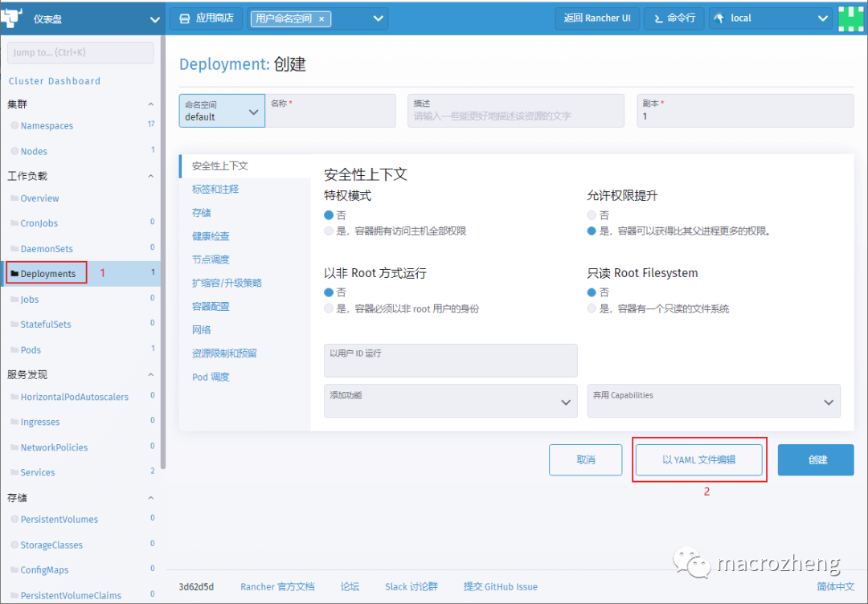Collapse the 工作负载 sidebar group
This screenshot has width=868, height=604.
coord(150,176)
